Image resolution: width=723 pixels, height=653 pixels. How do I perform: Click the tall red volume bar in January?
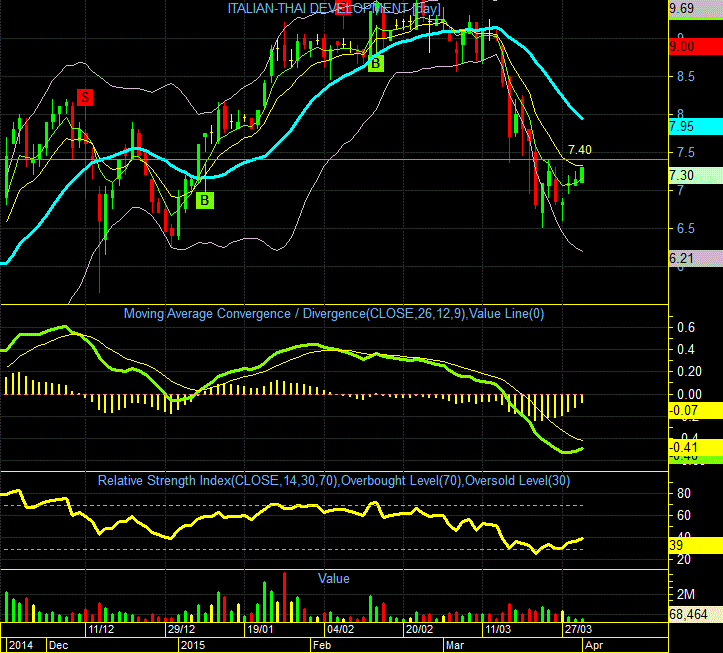click(284, 597)
